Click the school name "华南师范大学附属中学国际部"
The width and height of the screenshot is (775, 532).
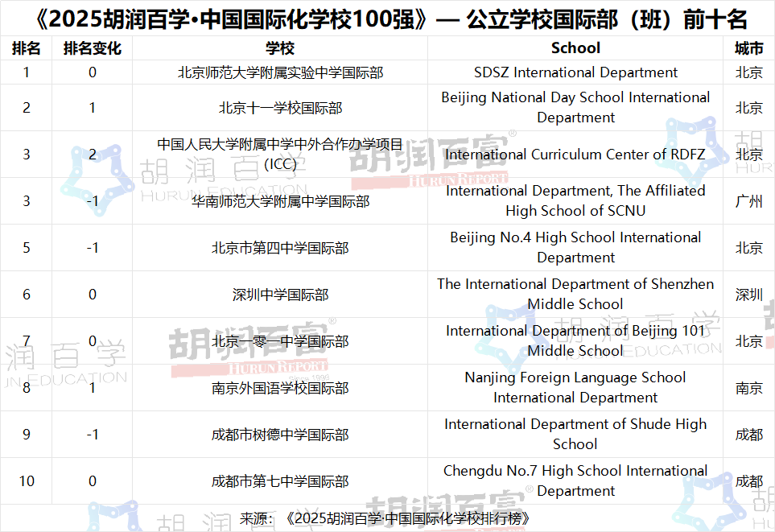(x=280, y=201)
